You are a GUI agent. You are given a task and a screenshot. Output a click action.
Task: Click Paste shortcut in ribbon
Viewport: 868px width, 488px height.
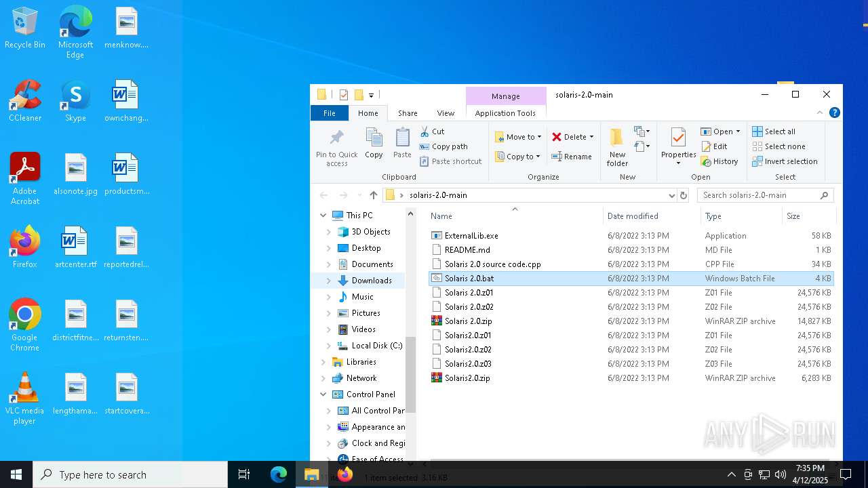point(450,161)
